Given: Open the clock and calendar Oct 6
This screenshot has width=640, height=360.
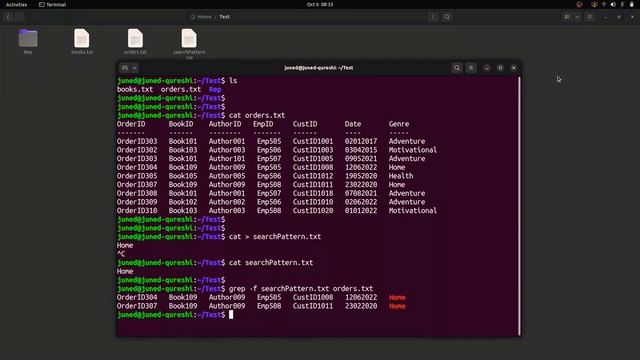Looking at the screenshot, I should (x=320, y=4).
